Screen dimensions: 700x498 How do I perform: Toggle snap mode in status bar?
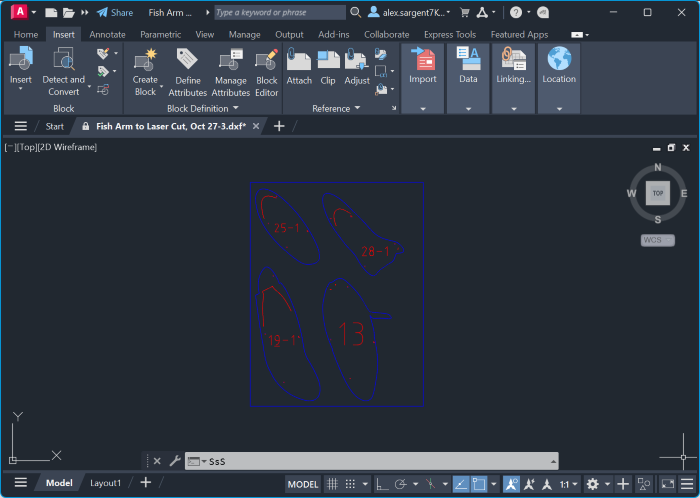point(351,484)
